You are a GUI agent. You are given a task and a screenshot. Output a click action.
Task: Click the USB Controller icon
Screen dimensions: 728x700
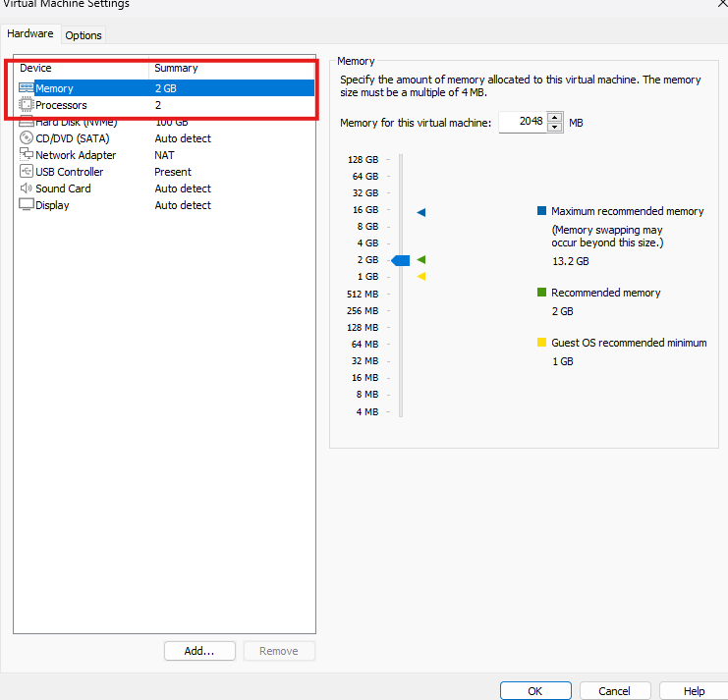[26, 171]
